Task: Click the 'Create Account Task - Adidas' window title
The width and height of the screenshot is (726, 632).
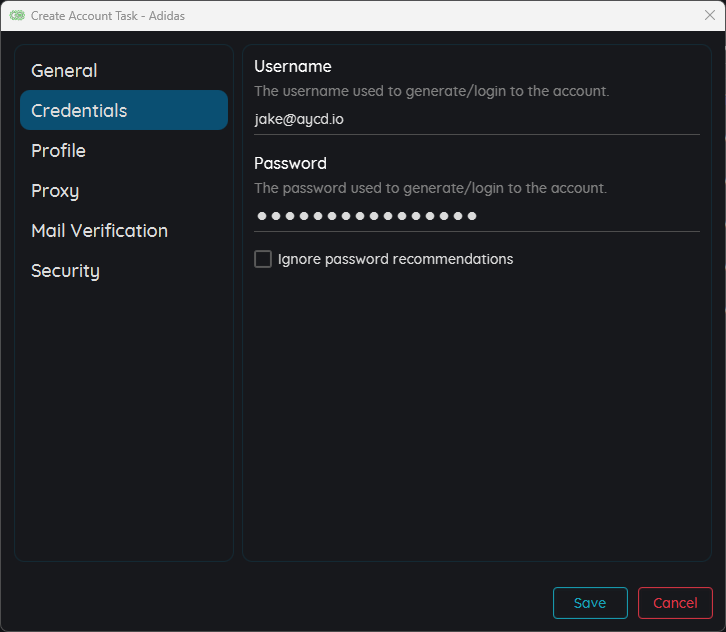Action: click(x=108, y=16)
